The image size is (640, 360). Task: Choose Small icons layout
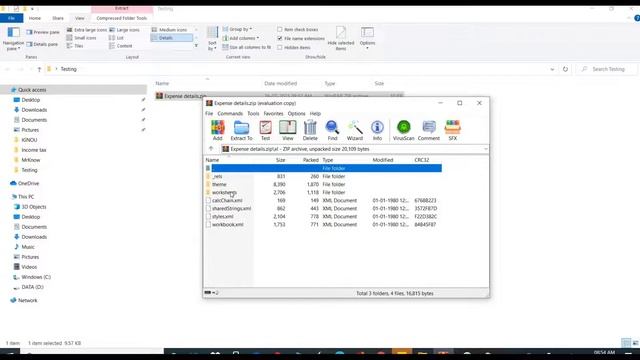point(81,38)
